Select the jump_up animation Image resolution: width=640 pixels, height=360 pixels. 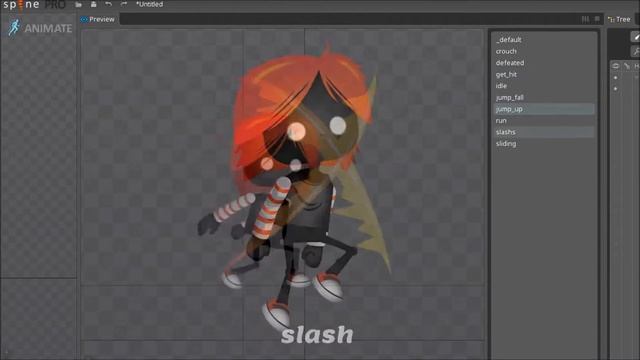[544, 109]
